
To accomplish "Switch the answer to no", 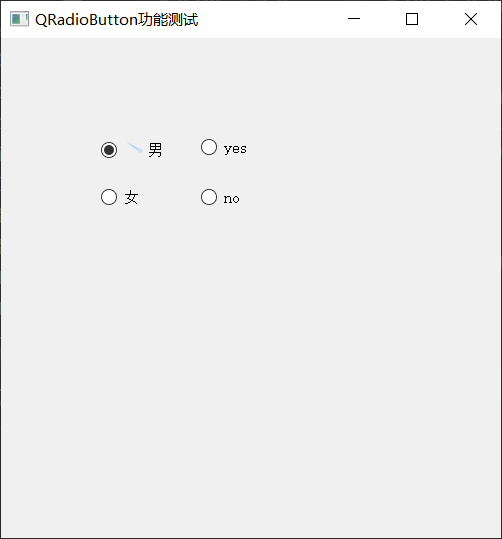I will pyautogui.click(x=209, y=197).
